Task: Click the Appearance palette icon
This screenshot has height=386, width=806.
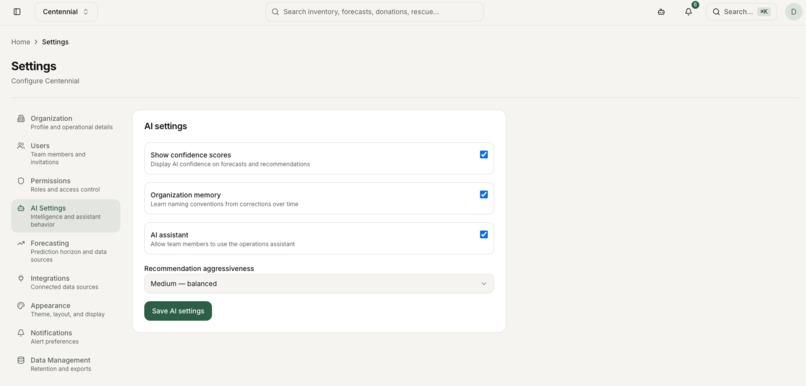Action: (21, 305)
